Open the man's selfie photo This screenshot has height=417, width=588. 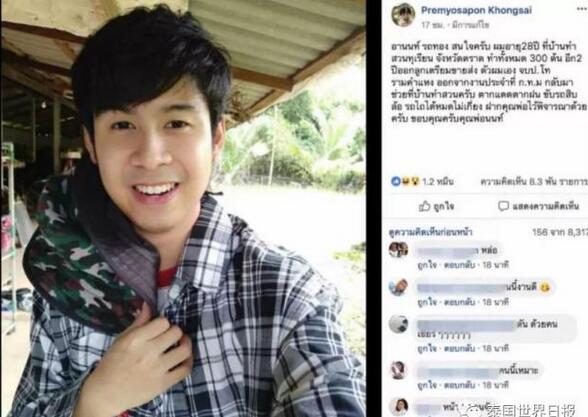pos(184,208)
